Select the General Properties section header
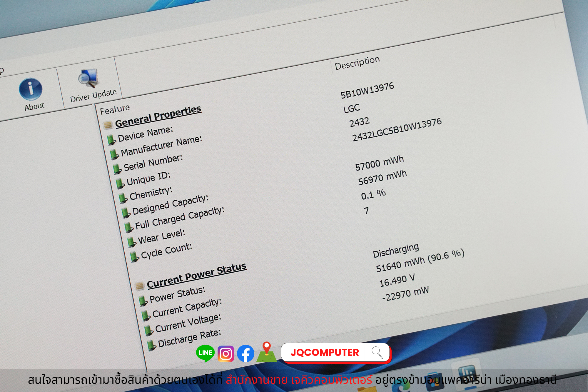588x392 pixels. point(158,116)
